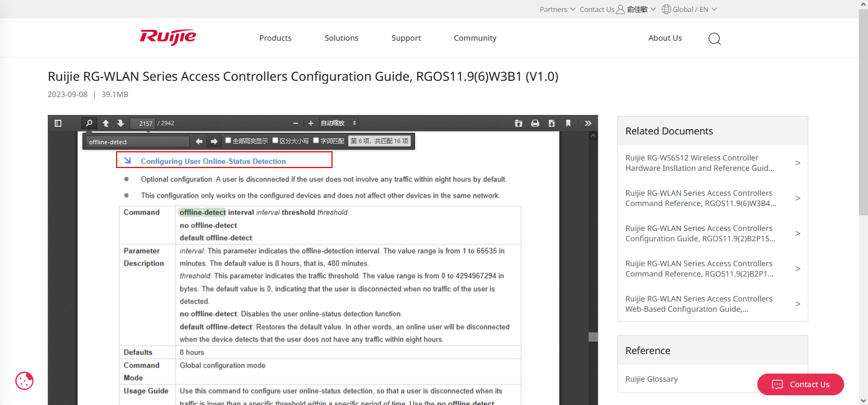Click the Reference heading
This screenshot has height=405, width=868.
click(x=648, y=351)
